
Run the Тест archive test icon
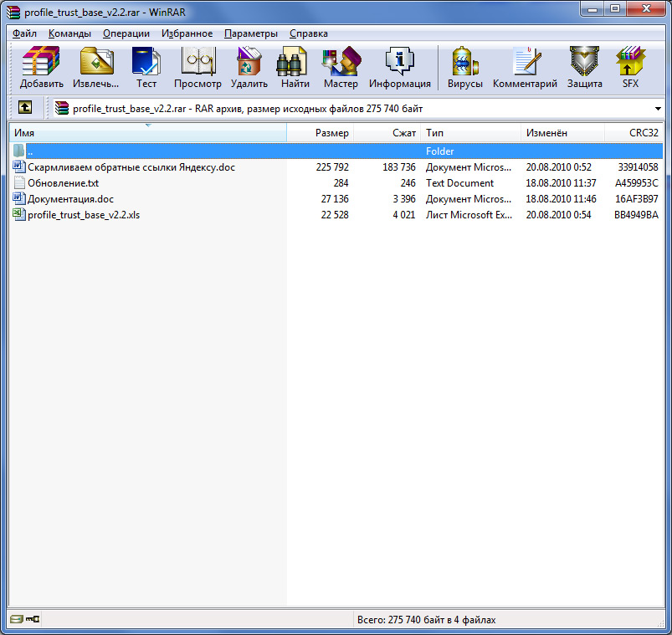tap(146, 61)
